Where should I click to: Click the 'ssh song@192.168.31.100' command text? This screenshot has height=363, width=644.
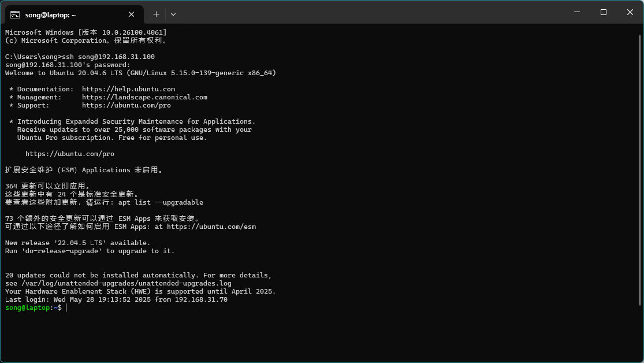[x=108, y=57]
